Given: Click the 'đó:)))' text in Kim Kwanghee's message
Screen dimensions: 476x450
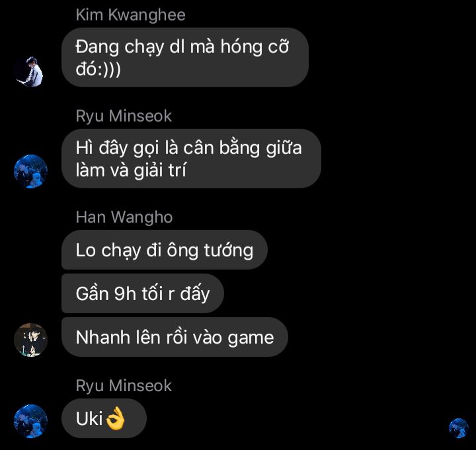Looking at the screenshot, I should click(98, 69).
